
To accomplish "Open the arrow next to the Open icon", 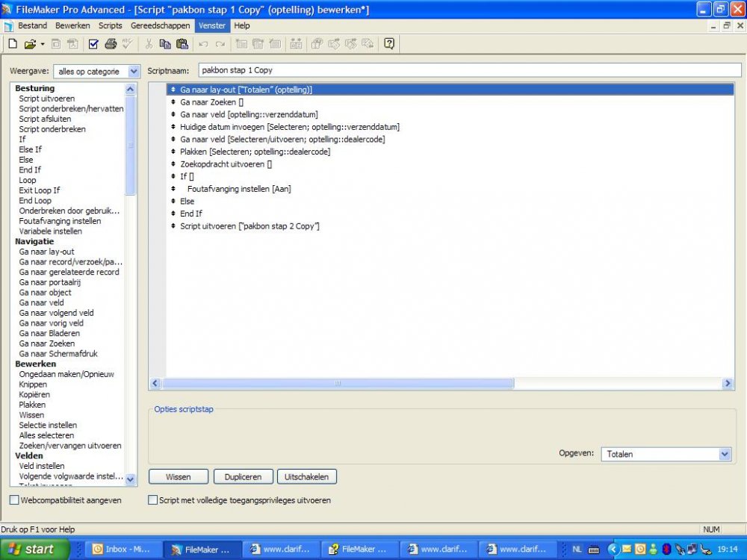I will click(43, 44).
